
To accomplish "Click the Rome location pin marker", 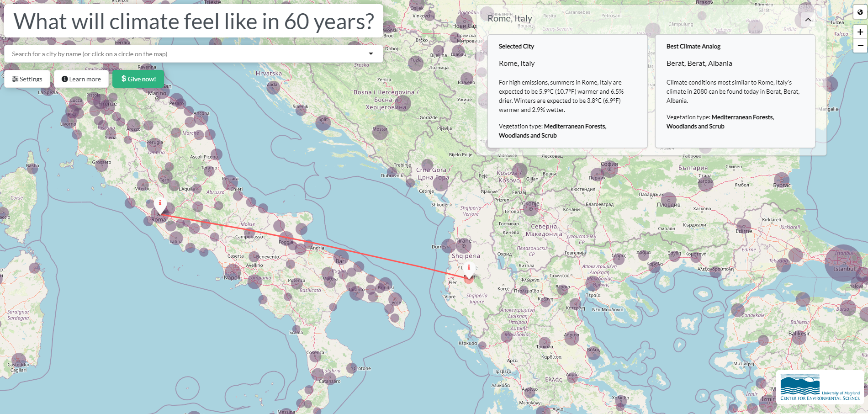I will click(x=160, y=206).
